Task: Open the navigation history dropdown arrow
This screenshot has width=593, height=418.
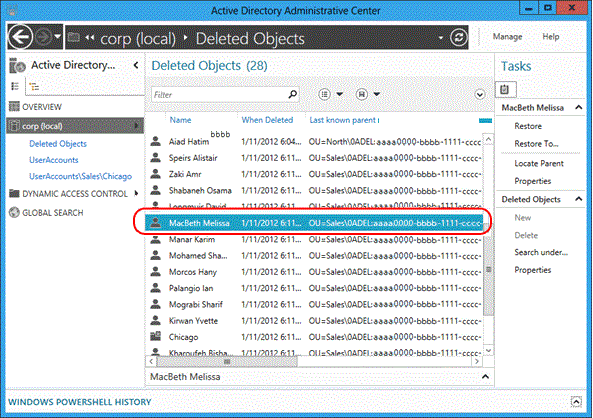Action: coord(57,37)
